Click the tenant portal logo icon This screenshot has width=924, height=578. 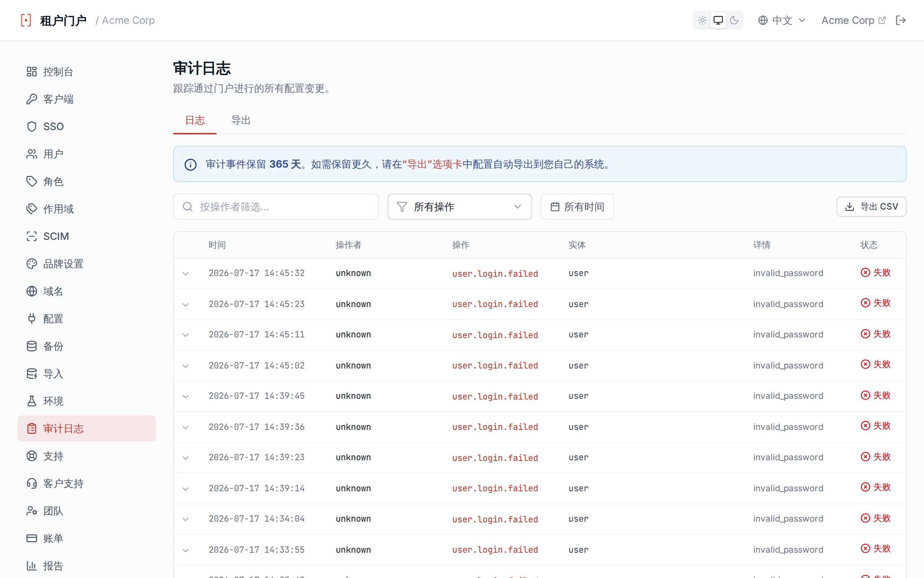coord(26,20)
